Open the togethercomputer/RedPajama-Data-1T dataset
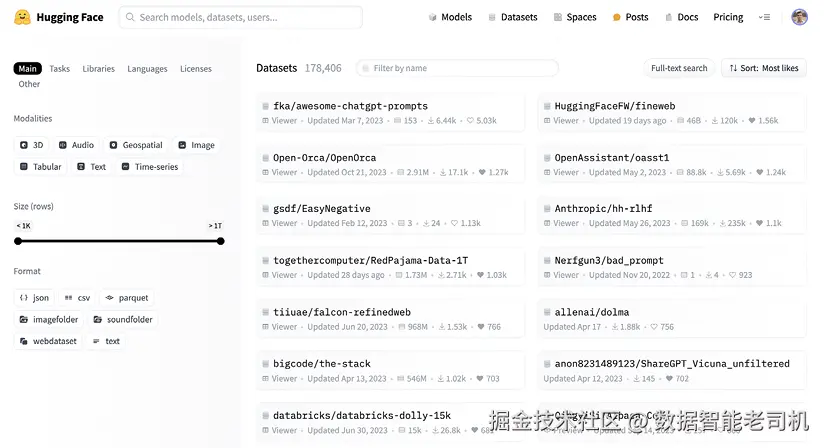Viewport: 824px width, 448px height. 390,267
